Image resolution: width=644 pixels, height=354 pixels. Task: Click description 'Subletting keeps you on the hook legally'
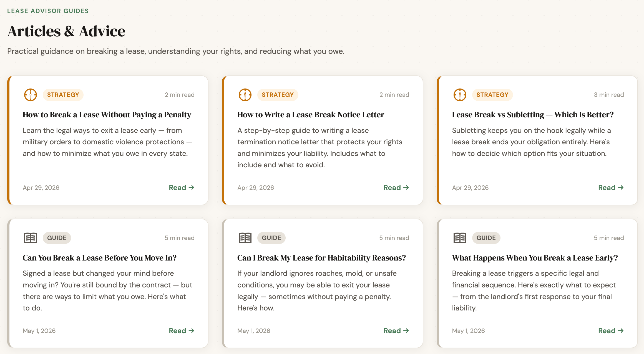point(531,142)
